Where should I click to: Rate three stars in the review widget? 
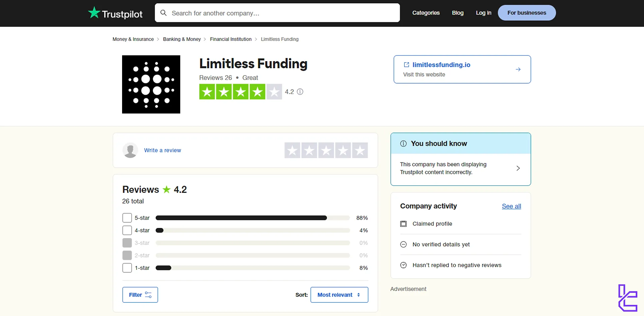coord(326,150)
